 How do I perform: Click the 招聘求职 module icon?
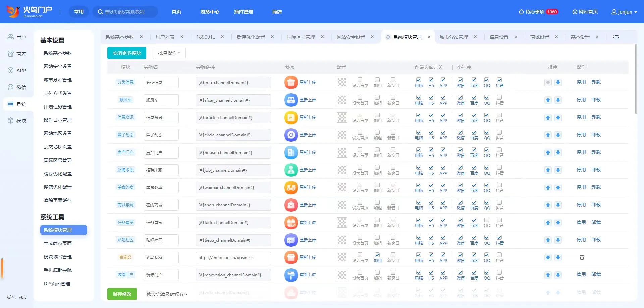point(291,170)
